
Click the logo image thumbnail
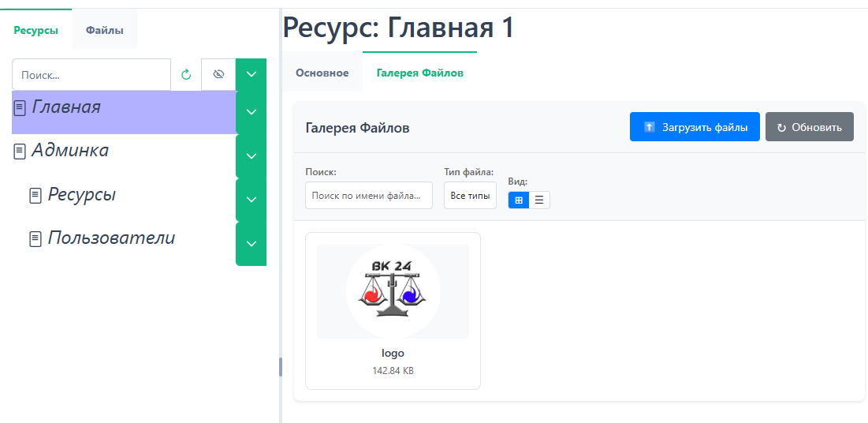click(393, 291)
